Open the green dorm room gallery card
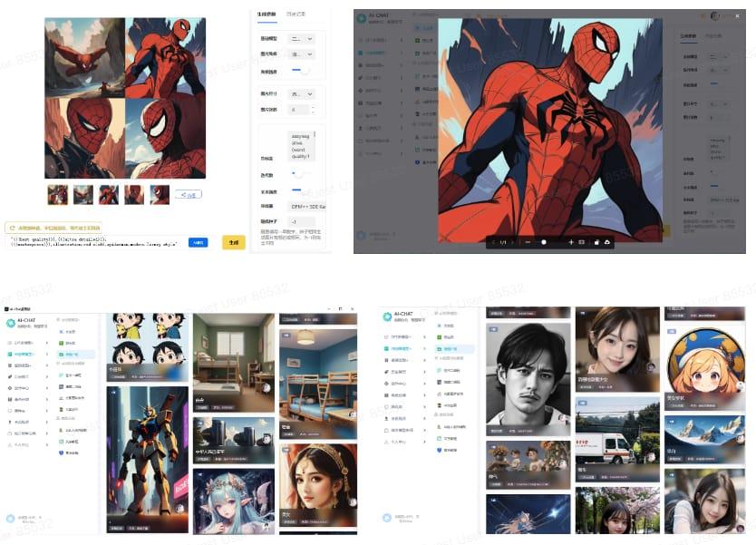756x545 pixels. point(234,362)
